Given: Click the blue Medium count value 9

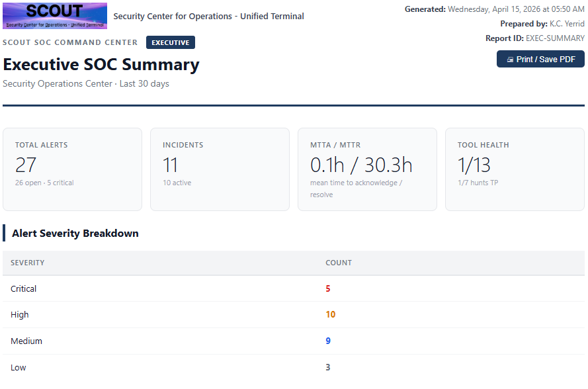Looking at the screenshot, I should tap(328, 341).
